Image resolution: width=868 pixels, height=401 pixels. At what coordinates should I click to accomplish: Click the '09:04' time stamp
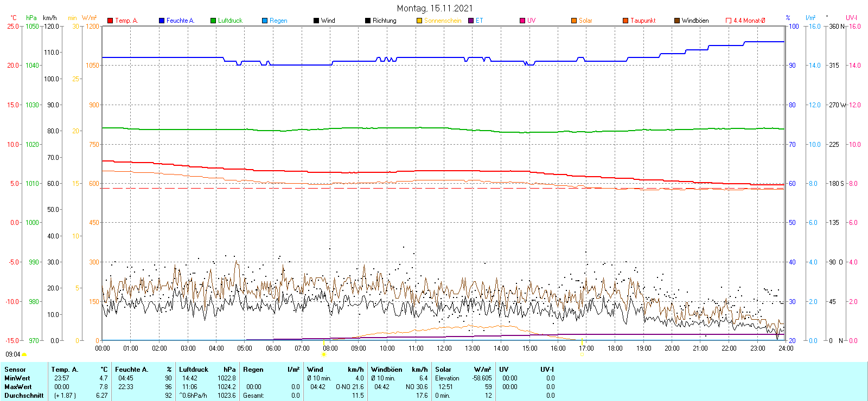13,354
